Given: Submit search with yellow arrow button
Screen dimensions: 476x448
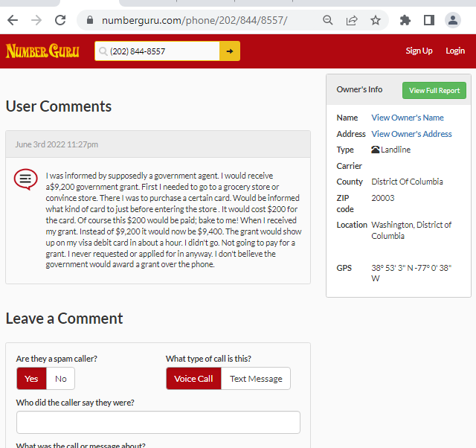Looking at the screenshot, I should pos(230,51).
